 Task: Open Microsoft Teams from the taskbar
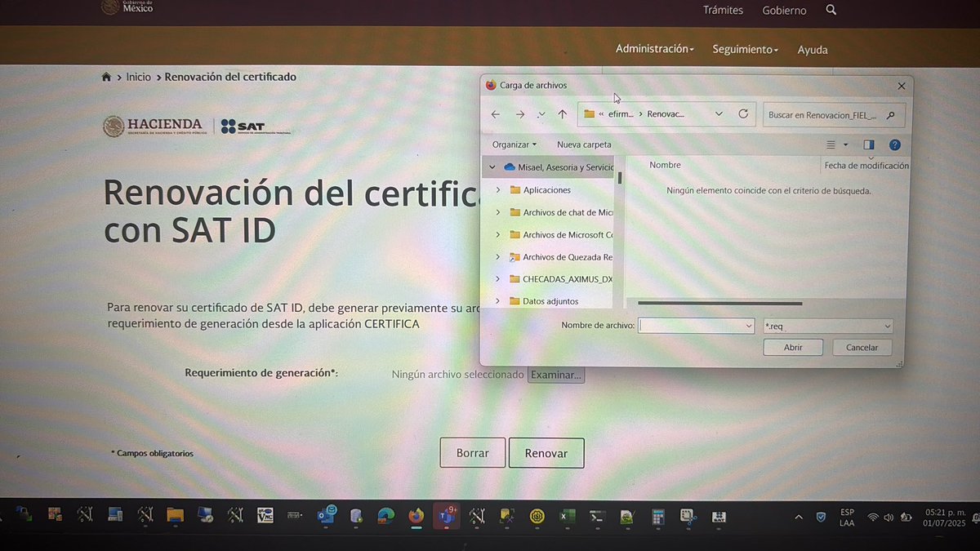(446, 516)
